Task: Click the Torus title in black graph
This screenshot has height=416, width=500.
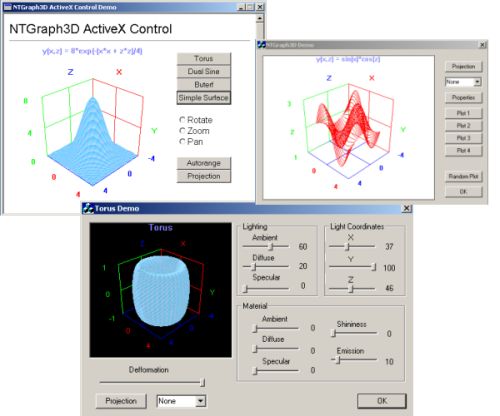Action: click(161, 228)
